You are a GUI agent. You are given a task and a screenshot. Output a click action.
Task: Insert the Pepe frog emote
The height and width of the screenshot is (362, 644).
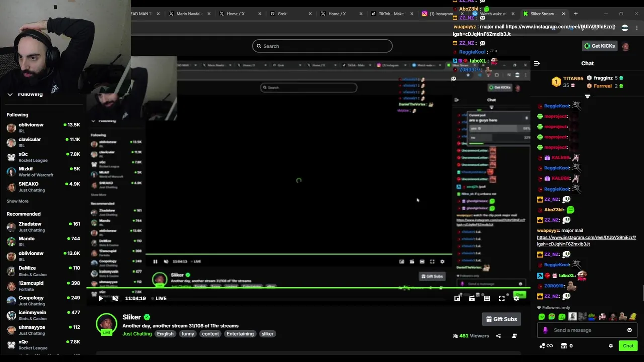click(592, 317)
